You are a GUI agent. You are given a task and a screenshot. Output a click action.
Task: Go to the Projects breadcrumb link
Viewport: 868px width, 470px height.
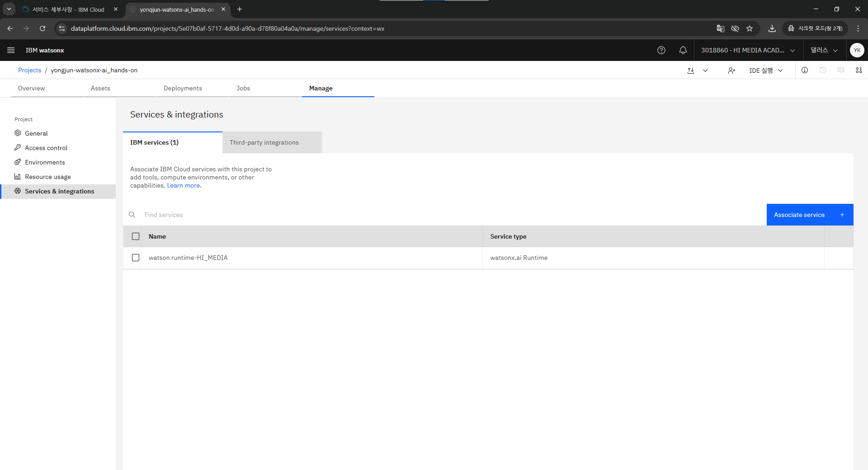29,70
